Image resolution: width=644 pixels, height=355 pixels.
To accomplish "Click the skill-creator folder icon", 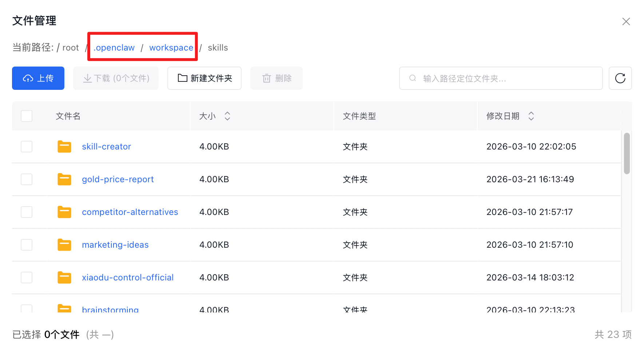I will tap(64, 147).
